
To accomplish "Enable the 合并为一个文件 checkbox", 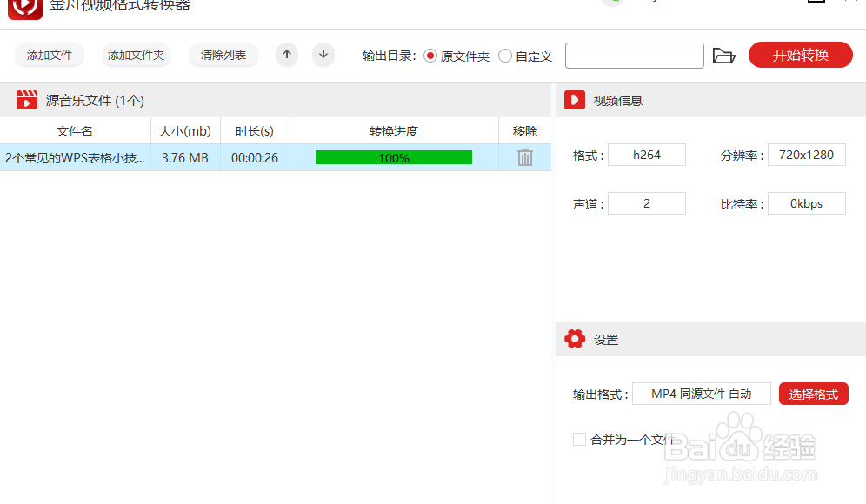I will pos(579,440).
